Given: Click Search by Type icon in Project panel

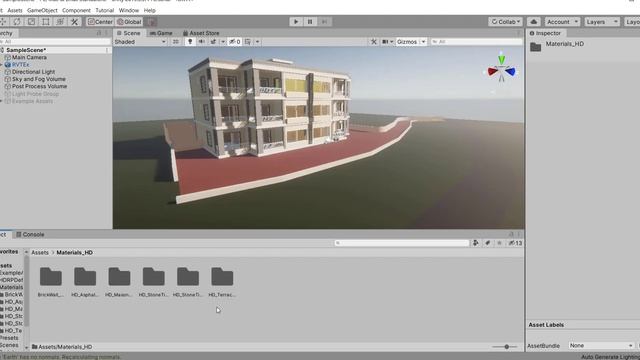Looking at the screenshot, I should click(476, 243).
